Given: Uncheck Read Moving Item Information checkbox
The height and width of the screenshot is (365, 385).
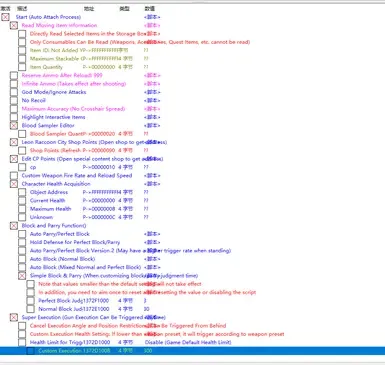Looking at the screenshot, I should click(x=14, y=25).
